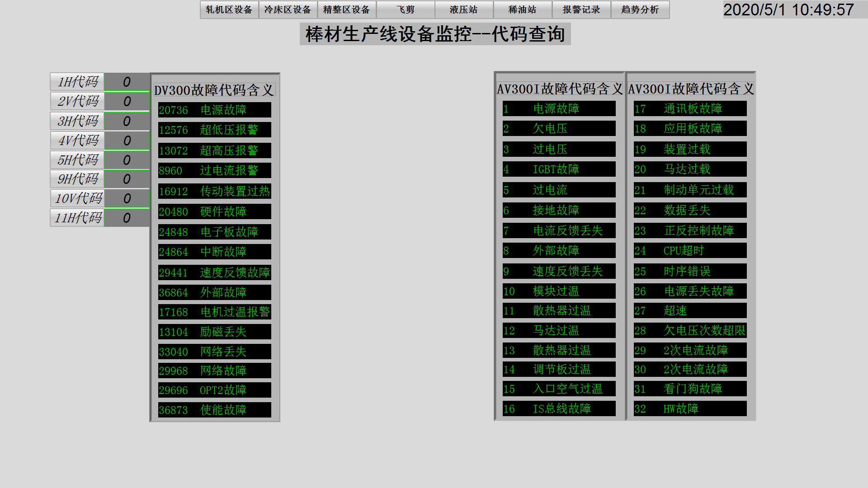868x488 pixels.
Task: Click the date and time display
Action: pyautogui.click(x=789, y=10)
